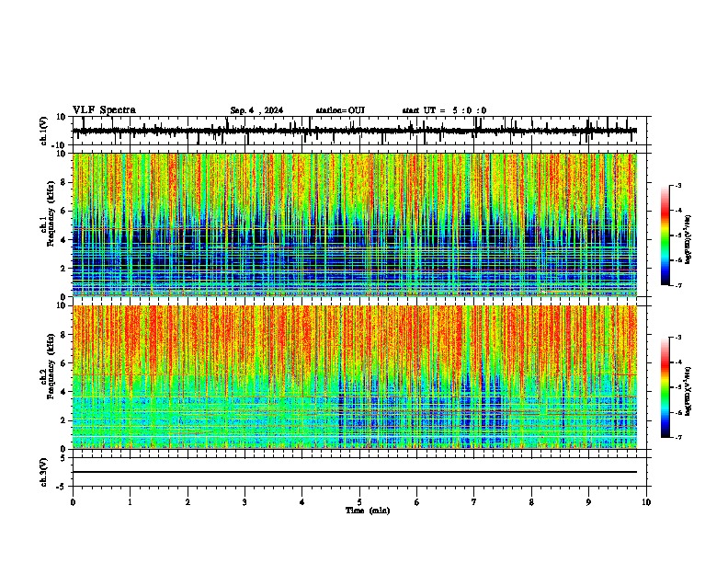Click the "-3" tick on ch.2 color bar
This screenshot has width=728, height=563.
pyautogui.click(x=677, y=338)
